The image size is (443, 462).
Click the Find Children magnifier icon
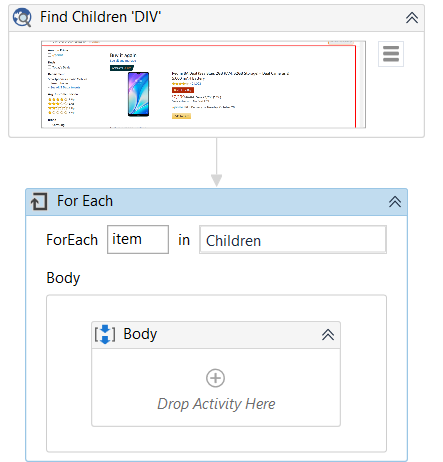pyautogui.click(x=22, y=17)
